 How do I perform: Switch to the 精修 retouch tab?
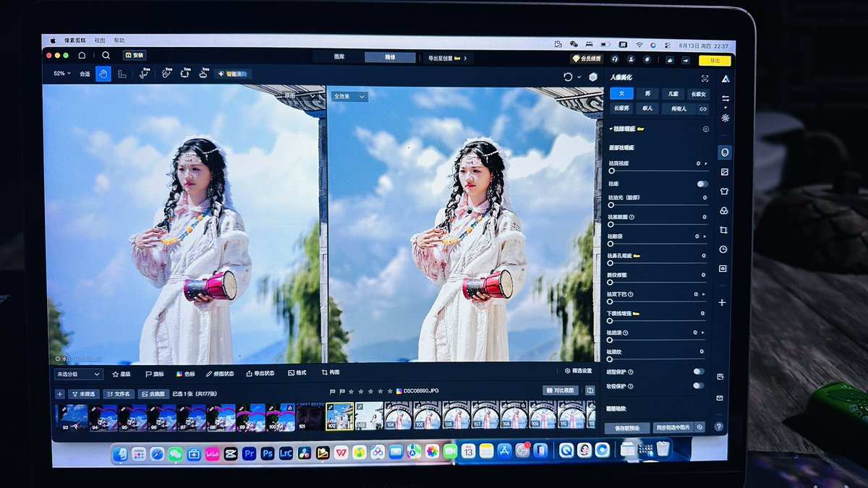coord(391,57)
